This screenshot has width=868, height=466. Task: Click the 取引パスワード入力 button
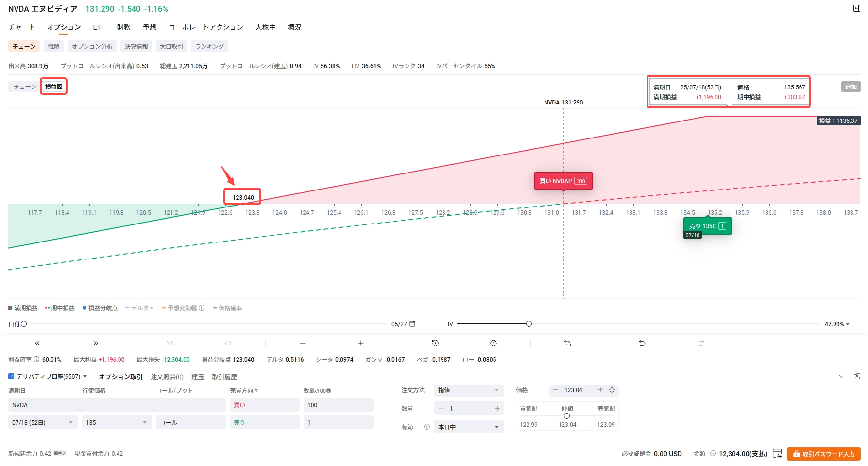click(x=823, y=454)
